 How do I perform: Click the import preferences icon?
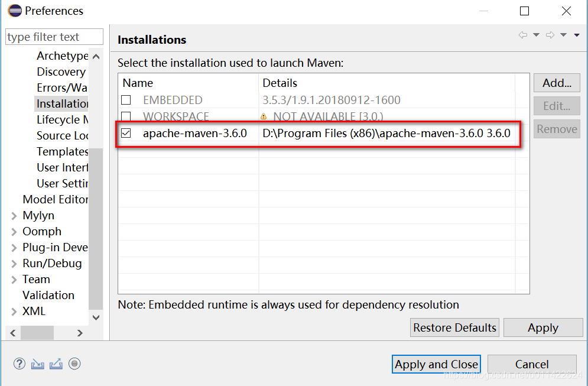click(x=37, y=364)
